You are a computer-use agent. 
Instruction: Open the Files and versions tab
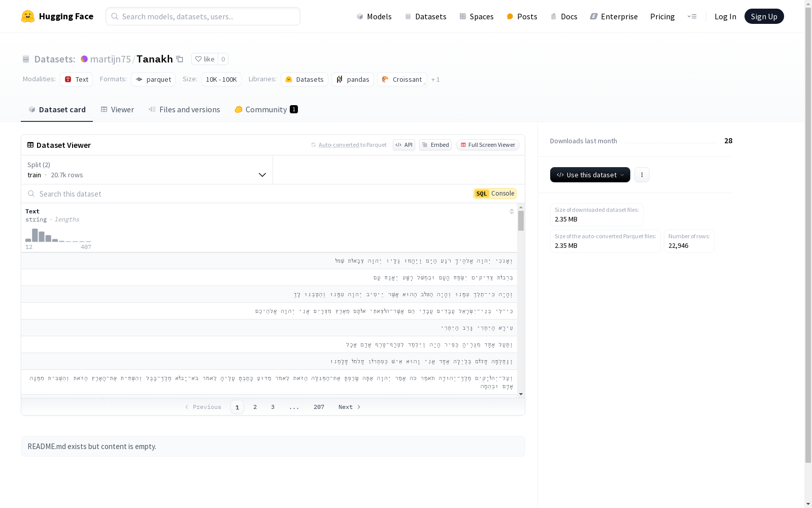click(x=184, y=110)
